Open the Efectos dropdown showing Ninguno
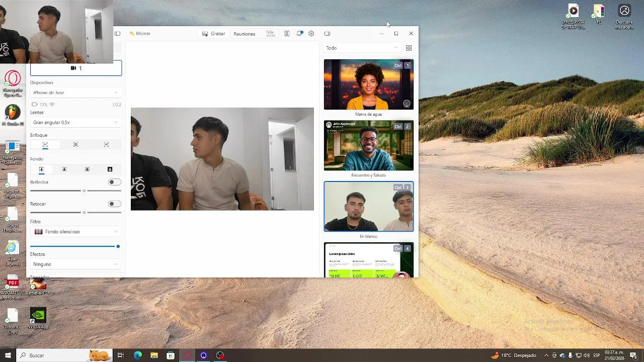The height and width of the screenshot is (362, 644). pyautogui.click(x=75, y=264)
